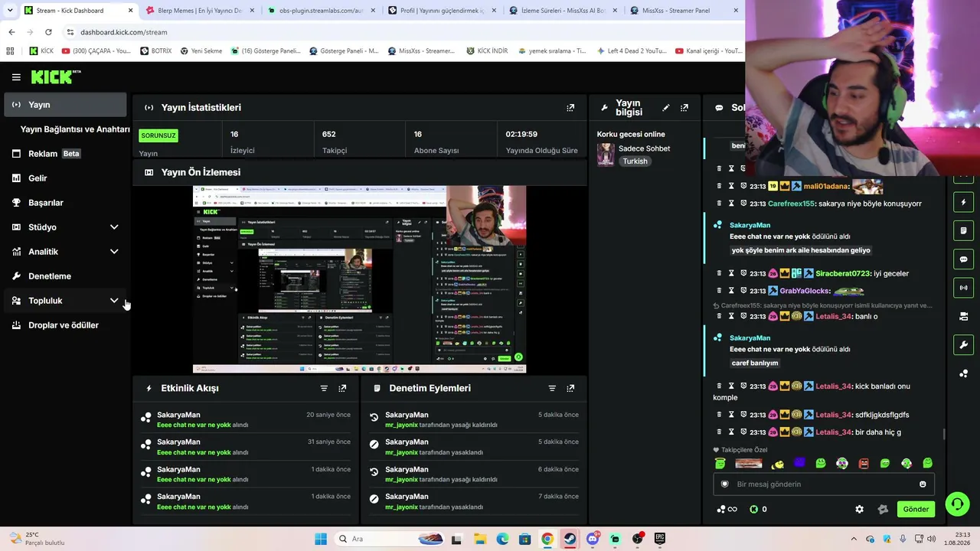Viewport: 980px width, 551px height.
Task: Pop out the Etkinlik Akışı panel
Action: [x=342, y=389]
